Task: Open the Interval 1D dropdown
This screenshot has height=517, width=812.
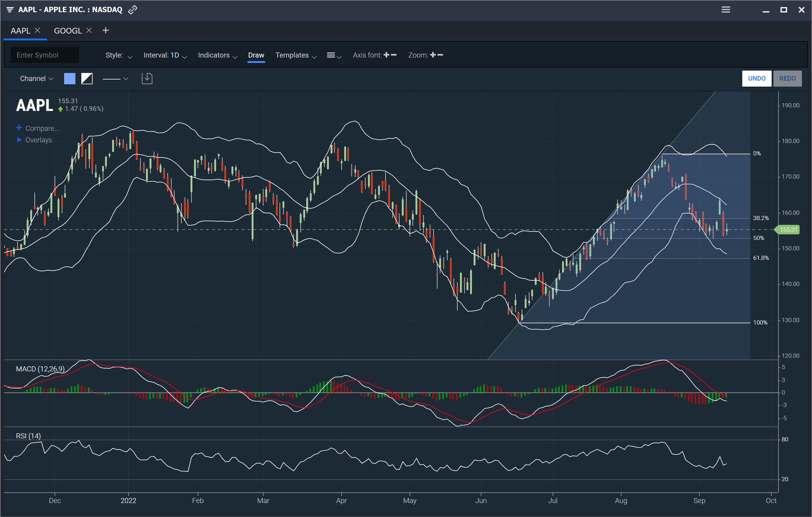Action: coord(165,55)
